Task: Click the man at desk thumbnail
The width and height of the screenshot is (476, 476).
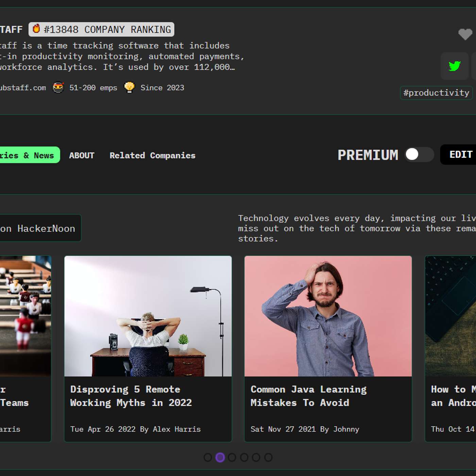Action: (148, 316)
